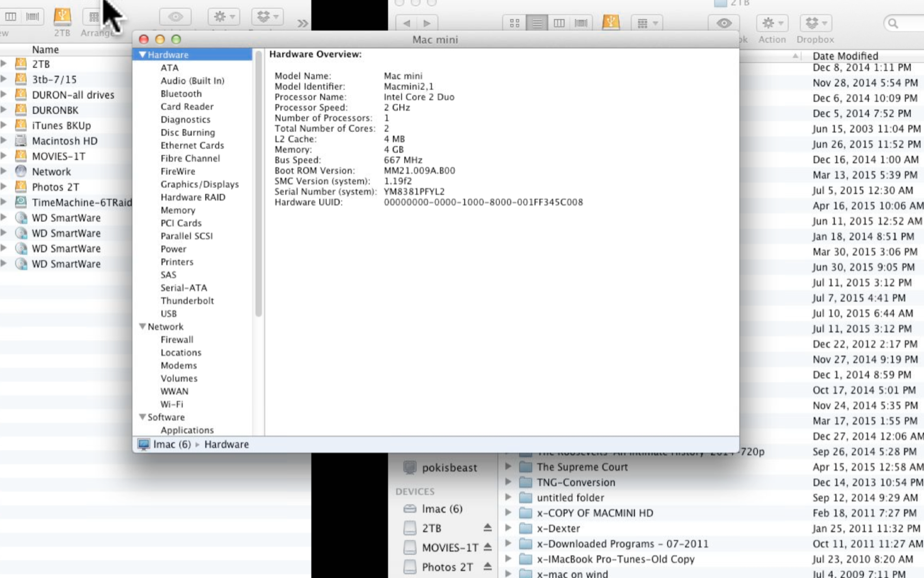Click the 3tb-7/15 drive icon

click(x=21, y=79)
